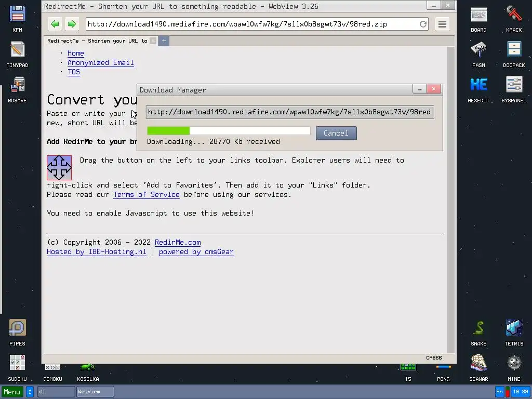Click the Download Manager URL field
Screen dimensions: 532x399
tap(290, 112)
